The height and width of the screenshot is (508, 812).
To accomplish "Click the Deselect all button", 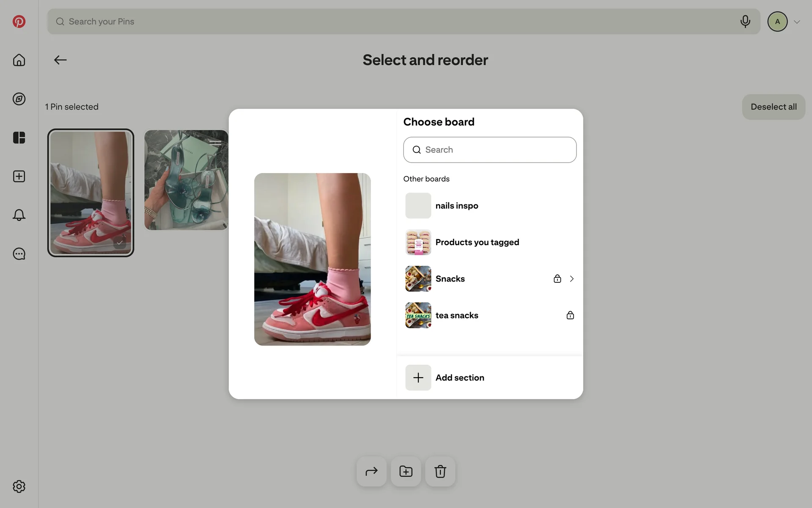I will (774, 107).
